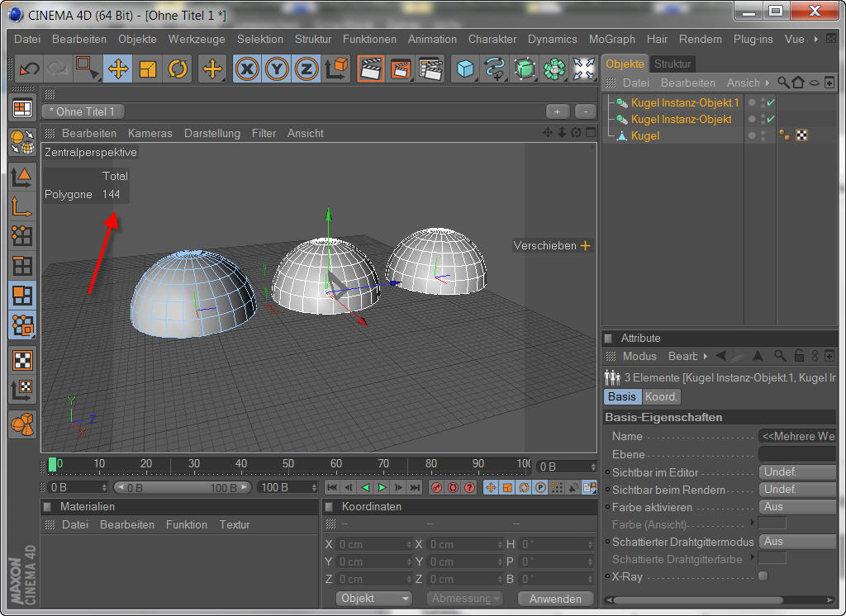846x616 pixels.
Task: Open the MoGraph menu
Action: [611, 39]
